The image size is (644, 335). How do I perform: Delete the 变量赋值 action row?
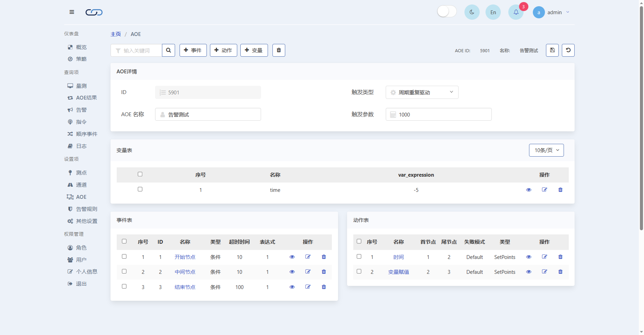(560, 272)
